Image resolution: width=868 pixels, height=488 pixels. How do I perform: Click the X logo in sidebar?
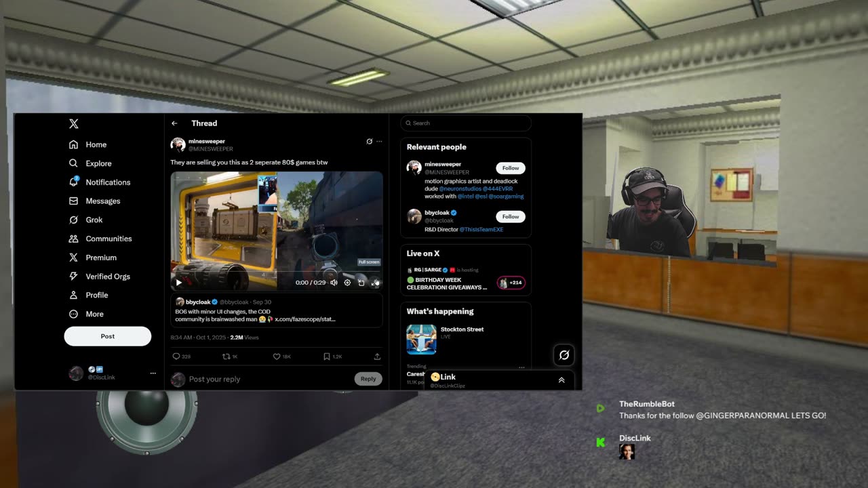74,123
